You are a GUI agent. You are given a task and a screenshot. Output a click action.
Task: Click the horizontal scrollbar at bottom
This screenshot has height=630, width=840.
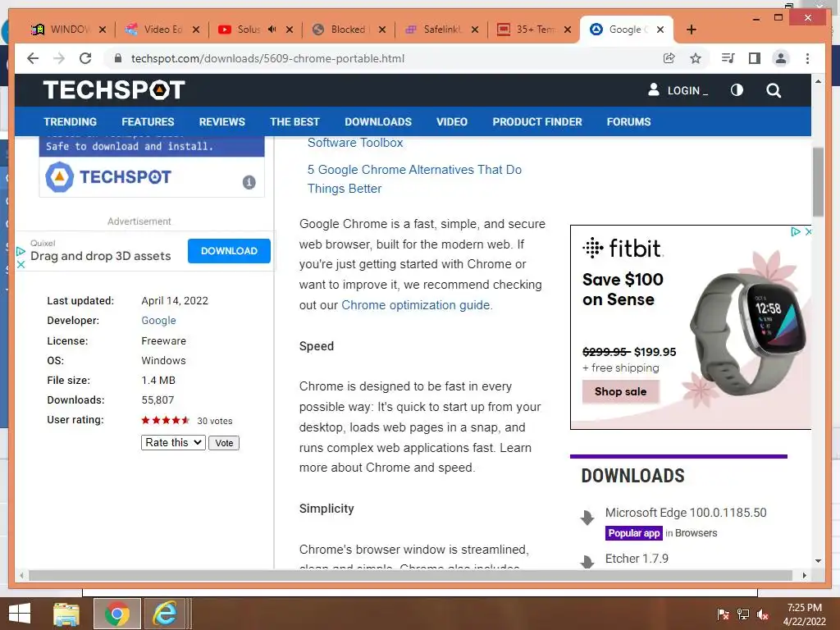[410, 575]
